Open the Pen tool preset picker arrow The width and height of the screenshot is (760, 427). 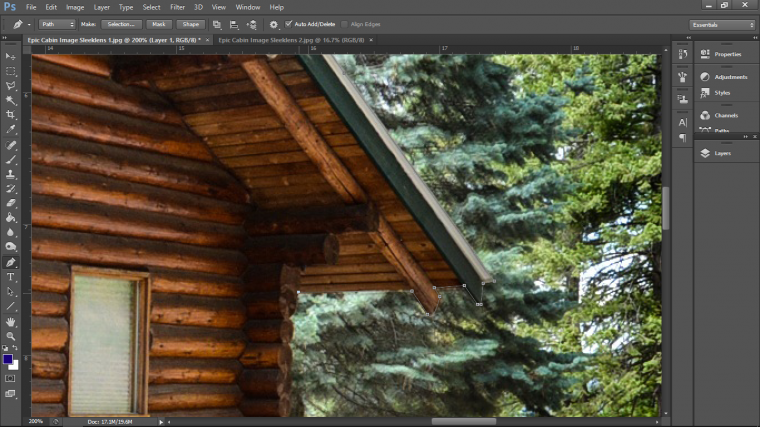click(29, 24)
